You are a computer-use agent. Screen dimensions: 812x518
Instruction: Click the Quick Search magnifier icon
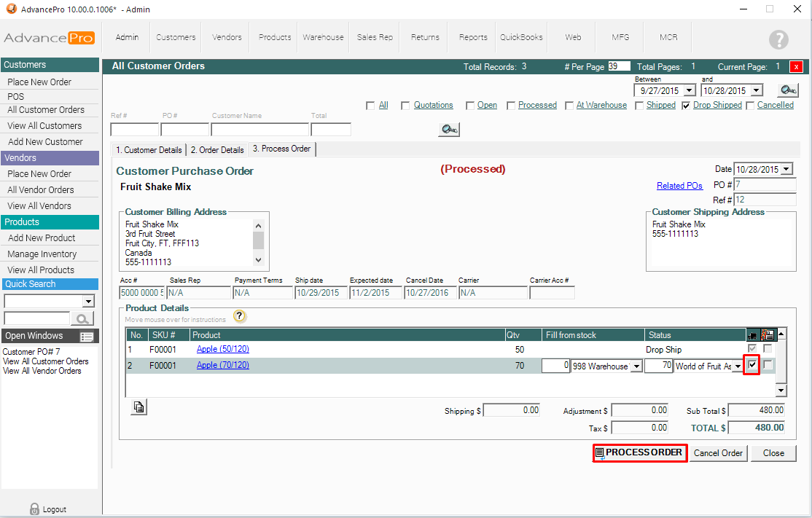click(82, 318)
